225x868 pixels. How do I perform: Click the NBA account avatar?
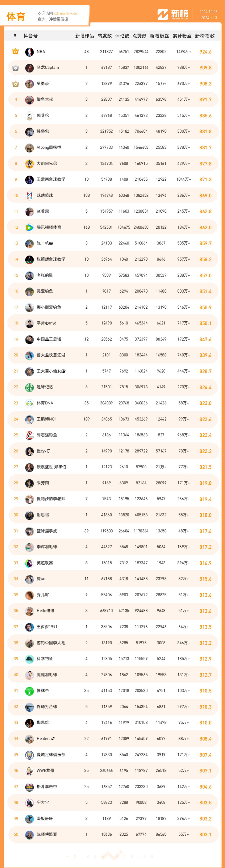coord(29,52)
